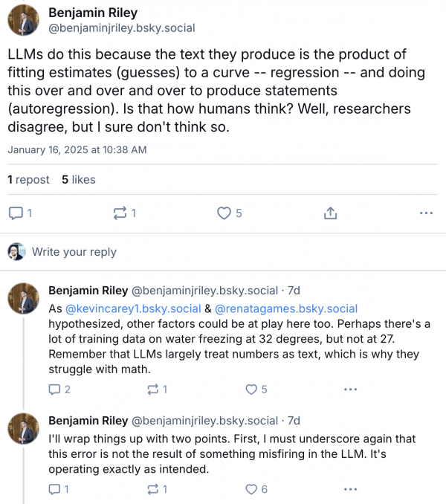Open Benjamin Riley's avatar in main post
This screenshot has height=504, width=446.
(23, 20)
